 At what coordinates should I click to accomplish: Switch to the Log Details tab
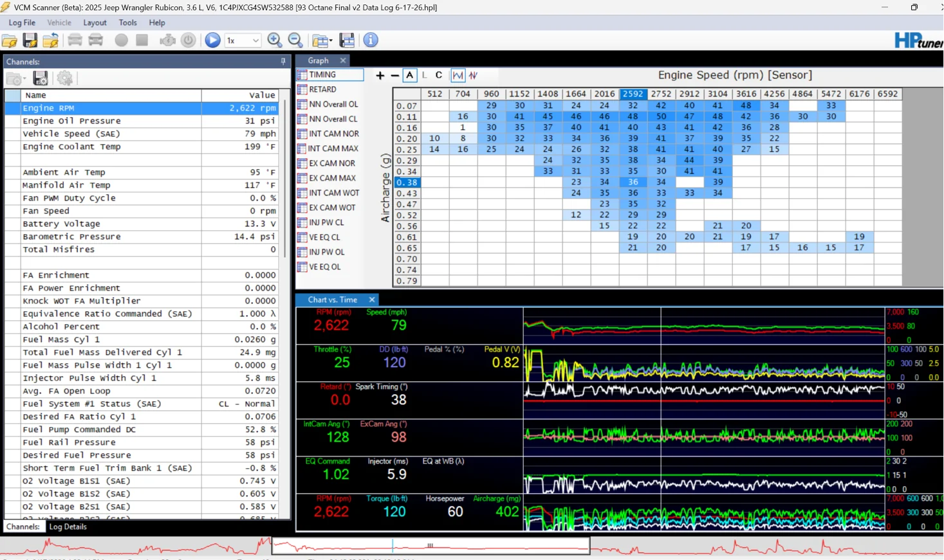(x=68, y=527)
